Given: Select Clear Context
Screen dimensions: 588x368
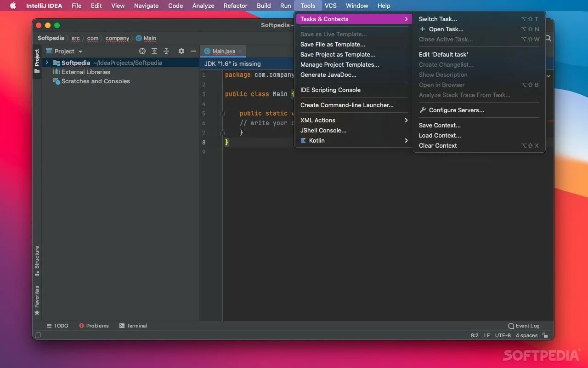Looking at the screenshot, I should coord(479,145).
